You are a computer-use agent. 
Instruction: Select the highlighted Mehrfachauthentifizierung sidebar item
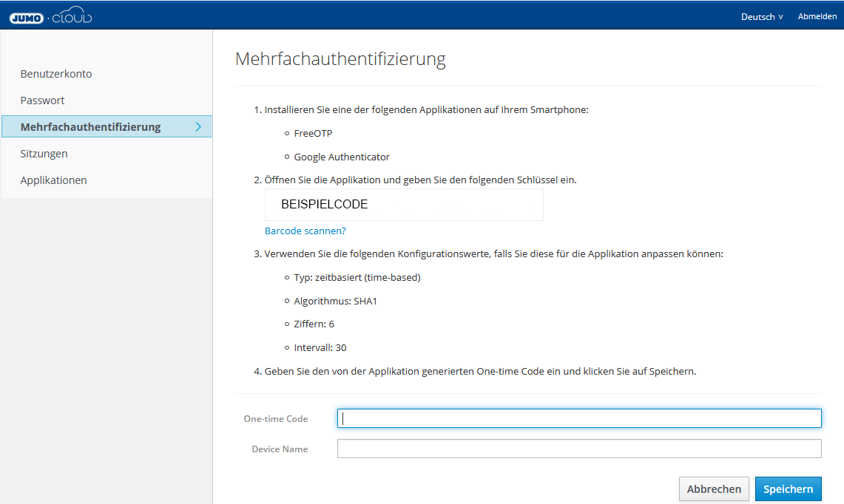[90, 126]
